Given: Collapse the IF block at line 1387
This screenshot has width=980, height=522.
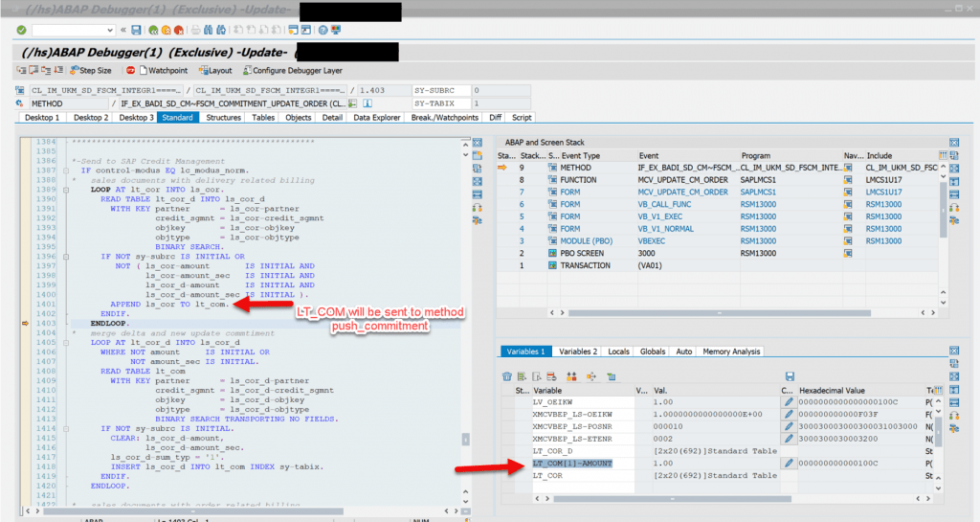Looking at the screenshot, I should (x=66, y=170).
